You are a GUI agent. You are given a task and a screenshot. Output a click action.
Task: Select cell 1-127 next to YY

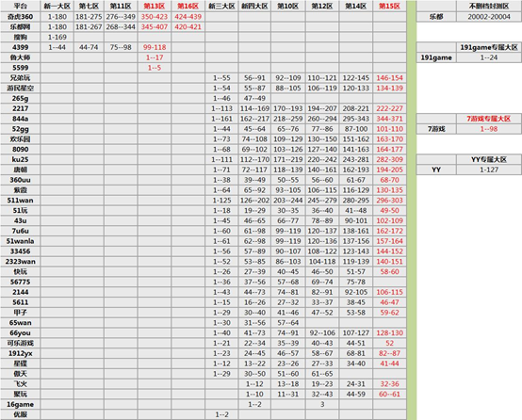coord(489,170)
